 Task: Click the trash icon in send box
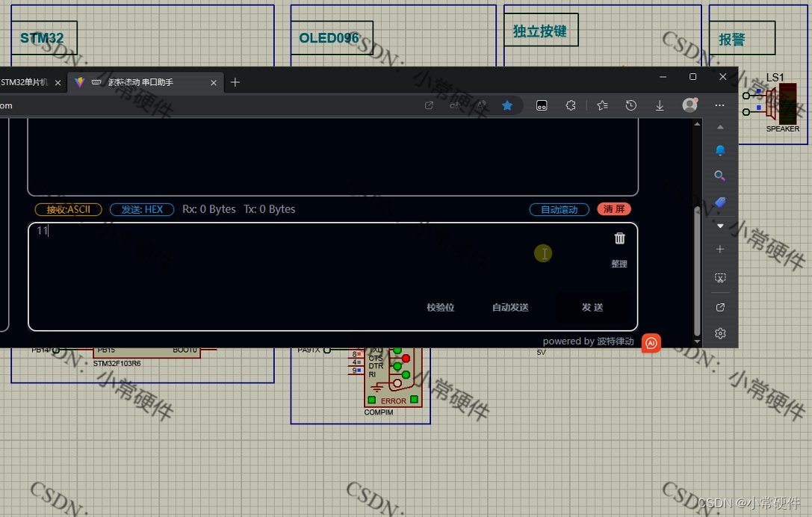[619, 238]
